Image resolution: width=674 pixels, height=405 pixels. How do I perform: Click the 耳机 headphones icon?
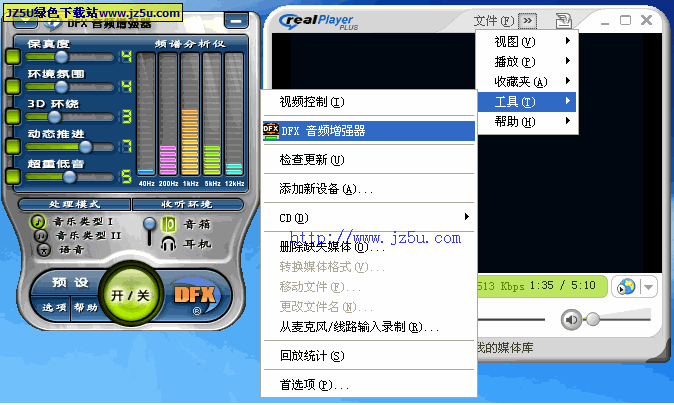pyautogui.click(x=168, y=243)
